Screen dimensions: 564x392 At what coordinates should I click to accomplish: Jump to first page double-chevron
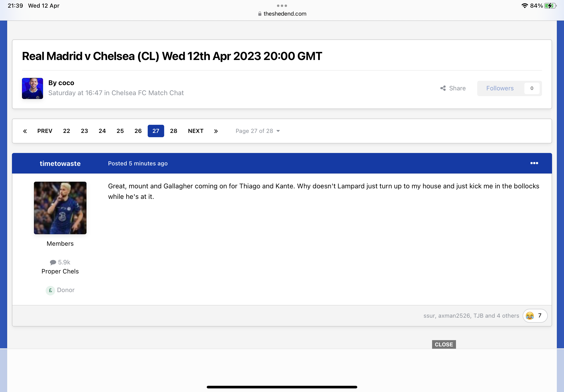(x=25, y=131)
